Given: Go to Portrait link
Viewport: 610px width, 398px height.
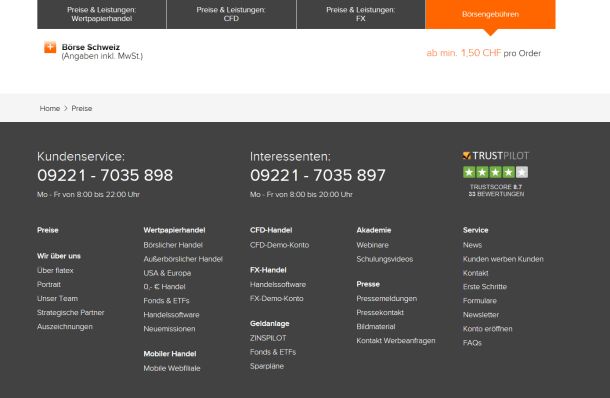Looking at the screenshot, I should coord(49,284).
